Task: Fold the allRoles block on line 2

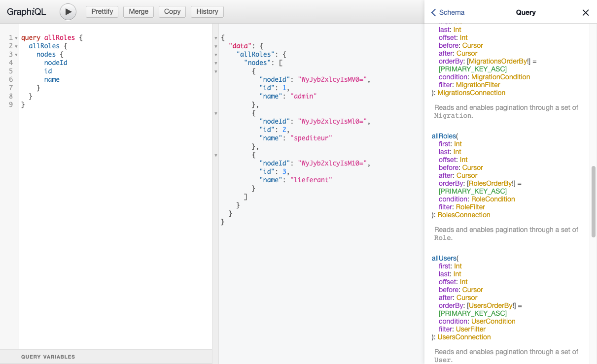Action: (16, 46)
